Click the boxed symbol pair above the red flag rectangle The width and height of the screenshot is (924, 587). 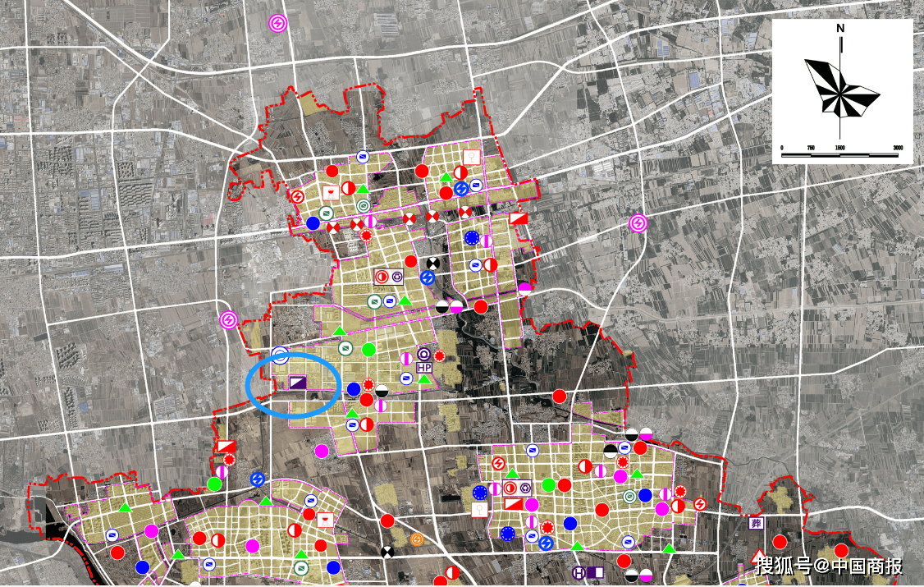pyautogui.click(x=517, y=488)
